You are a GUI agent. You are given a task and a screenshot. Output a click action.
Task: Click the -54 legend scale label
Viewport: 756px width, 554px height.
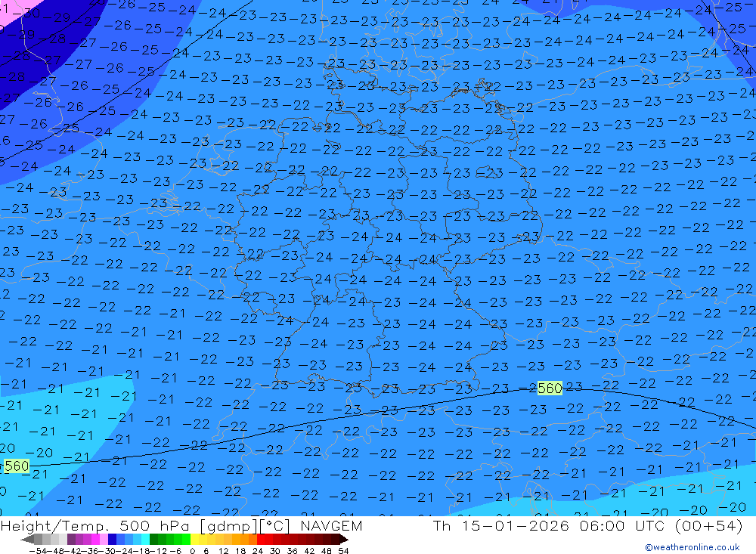click(38, 551)
